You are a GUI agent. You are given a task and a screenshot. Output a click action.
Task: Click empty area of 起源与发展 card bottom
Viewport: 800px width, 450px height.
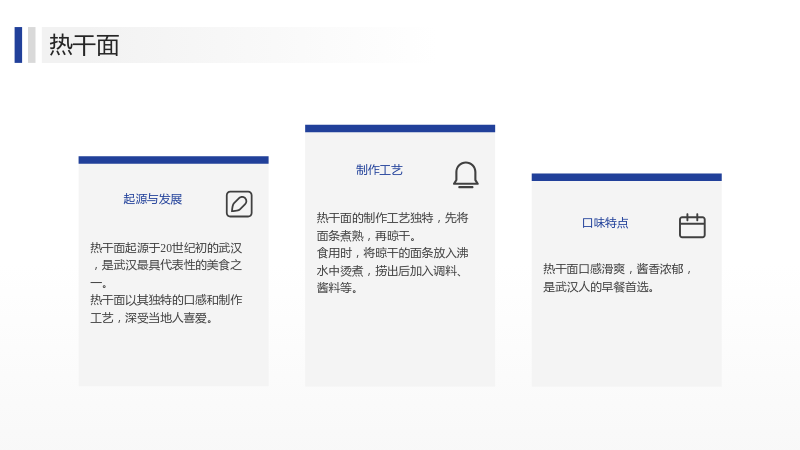(173, 357)
